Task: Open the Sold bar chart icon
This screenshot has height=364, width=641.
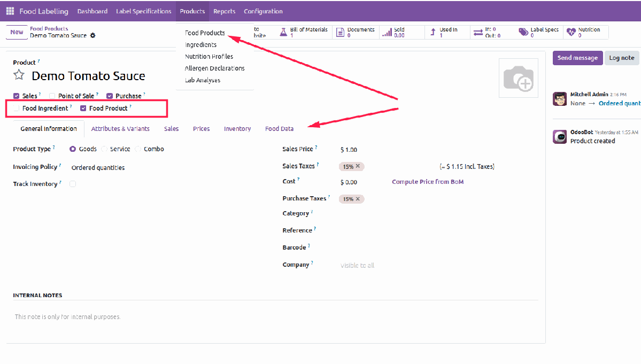Action: [387, 32]
